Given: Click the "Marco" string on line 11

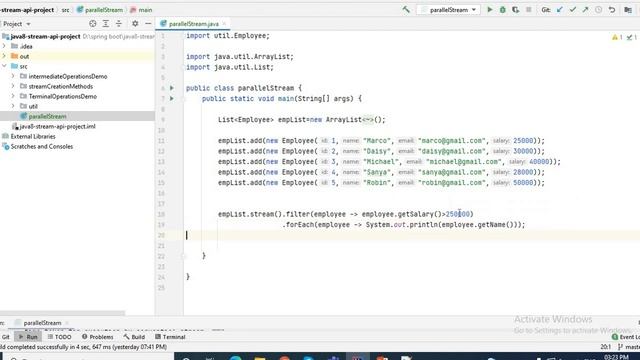Looking at the screenshot, I should pos(378,140).
